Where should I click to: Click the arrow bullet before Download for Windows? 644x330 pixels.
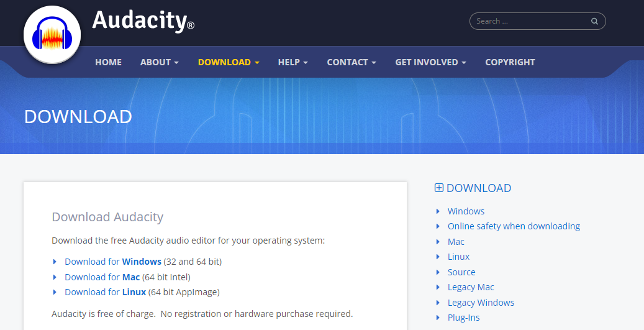[x=55, y=262]
